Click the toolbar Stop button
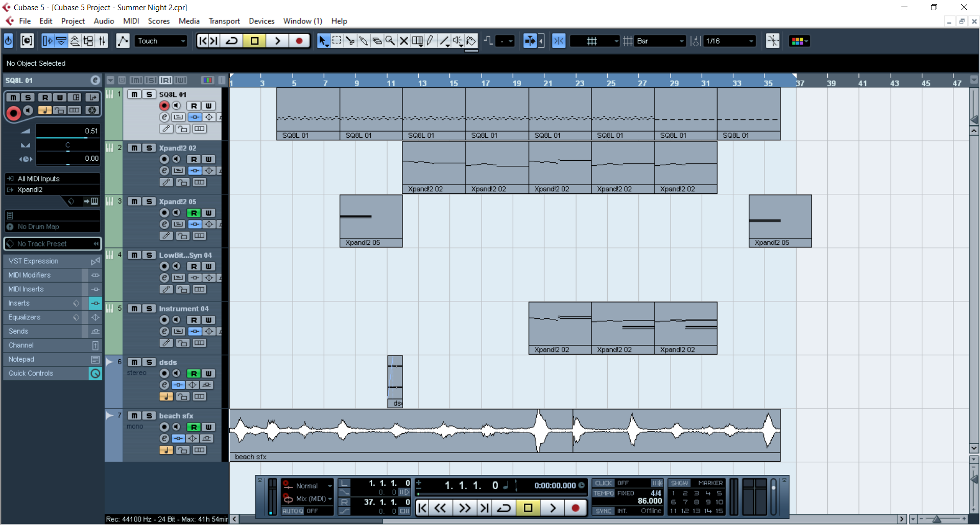The width and height of the screenshot is (980, 525). coord(254,41)
